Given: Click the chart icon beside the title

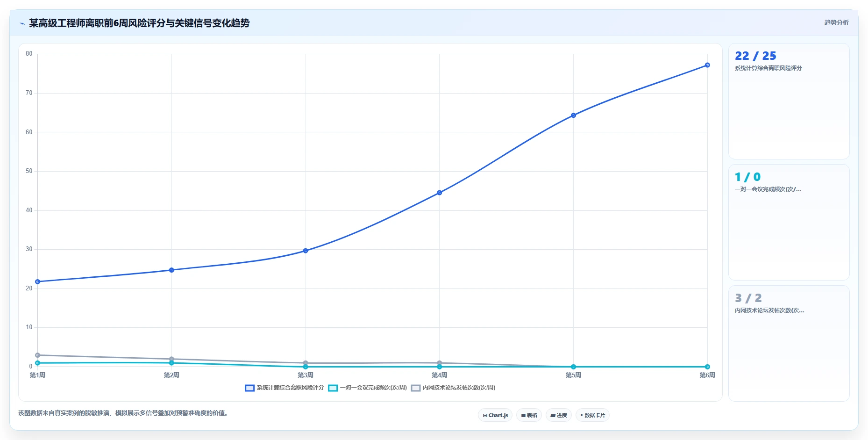Looking at the screenshot, I should tap(22, 23).
